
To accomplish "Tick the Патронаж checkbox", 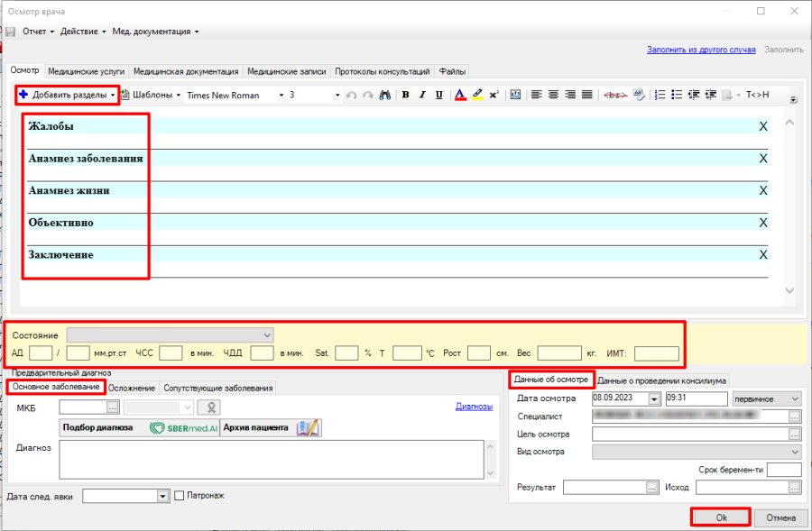I will tap(180, 496).
